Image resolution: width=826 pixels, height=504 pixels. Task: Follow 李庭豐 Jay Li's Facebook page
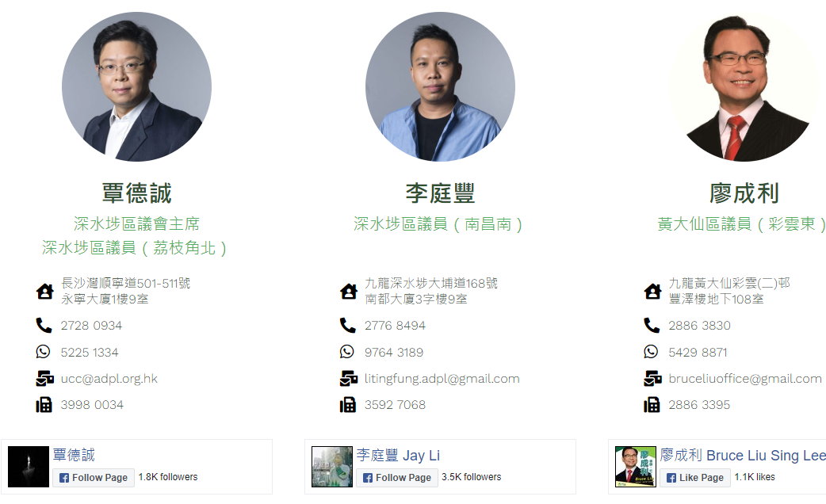pyautogui.click(x=397, y=478)
